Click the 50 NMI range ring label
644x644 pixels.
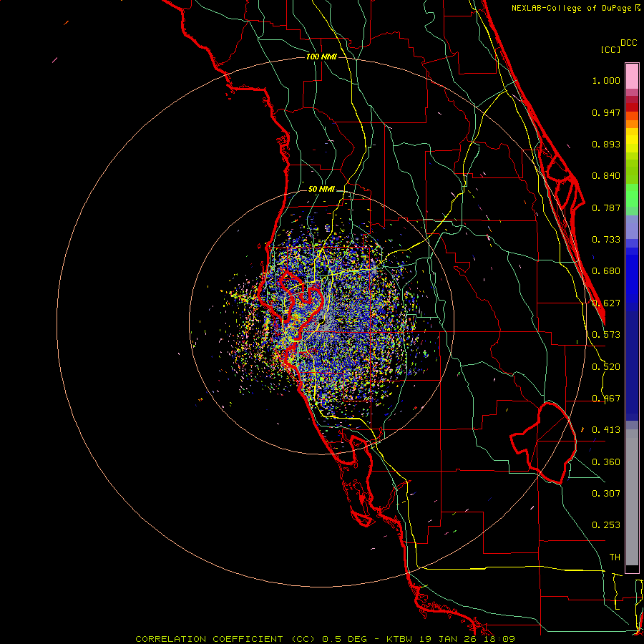click(321, 190)
